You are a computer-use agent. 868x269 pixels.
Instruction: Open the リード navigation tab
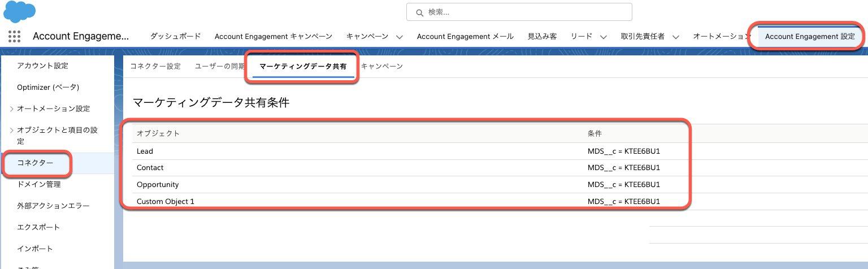click(x=581, y=36)
